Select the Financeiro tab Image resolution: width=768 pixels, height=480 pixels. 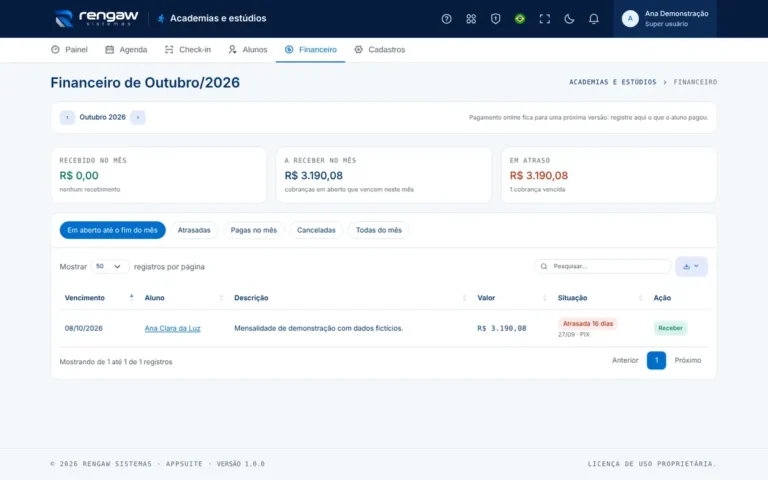click(x=311, y=49)
